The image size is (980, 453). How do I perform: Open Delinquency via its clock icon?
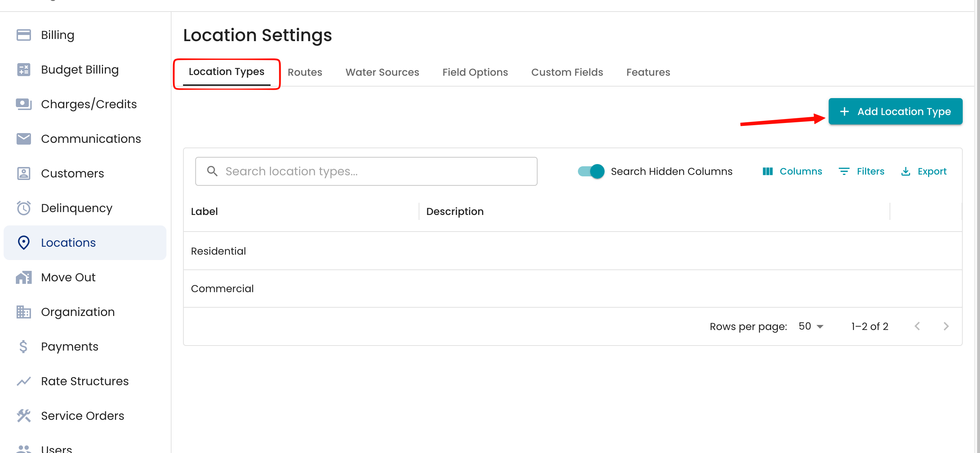23,208
